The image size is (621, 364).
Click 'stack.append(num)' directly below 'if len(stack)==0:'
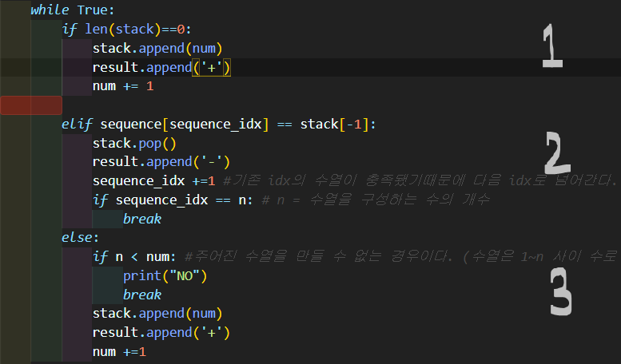click(x=157, y=48)
